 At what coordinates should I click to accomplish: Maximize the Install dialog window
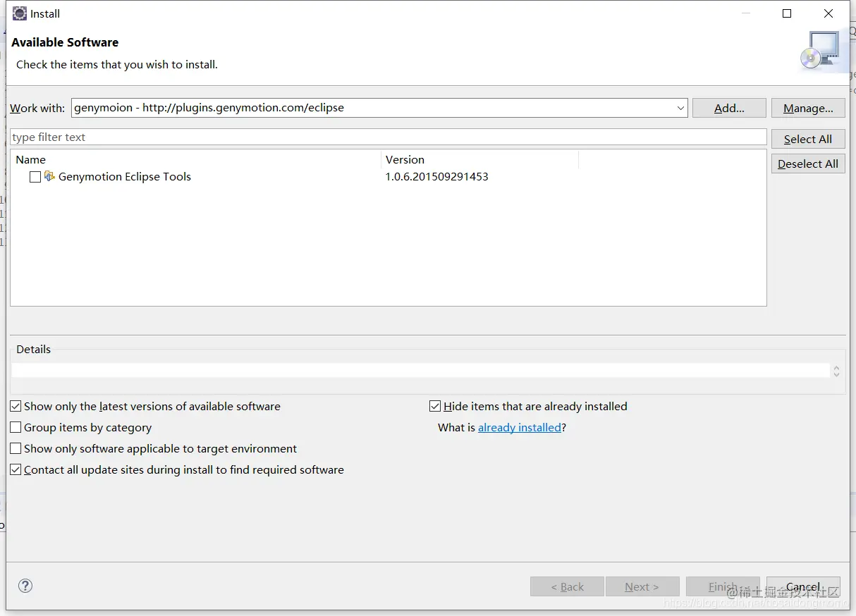pos(787,13)
